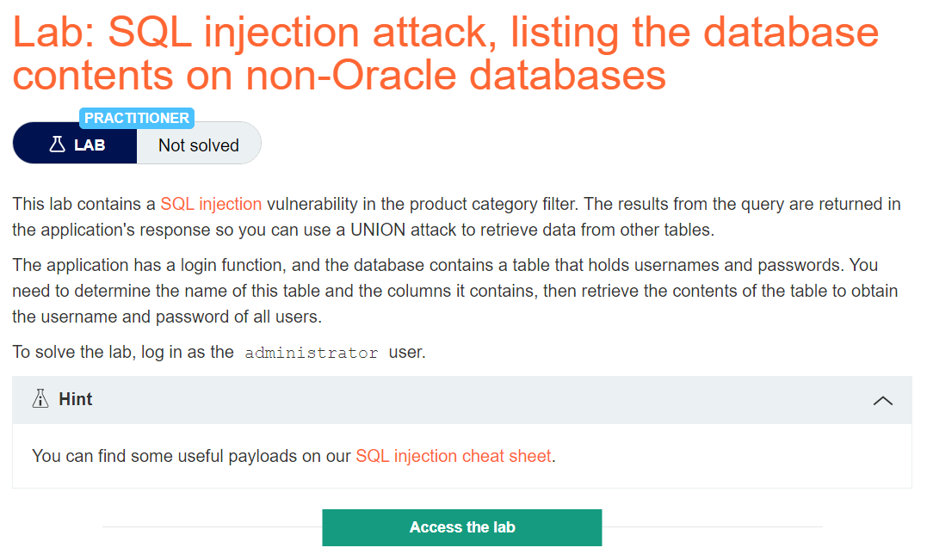This screenshot has width=927, height=560.
Task: Open the SQL injection link in description
Action: (211, 204)
